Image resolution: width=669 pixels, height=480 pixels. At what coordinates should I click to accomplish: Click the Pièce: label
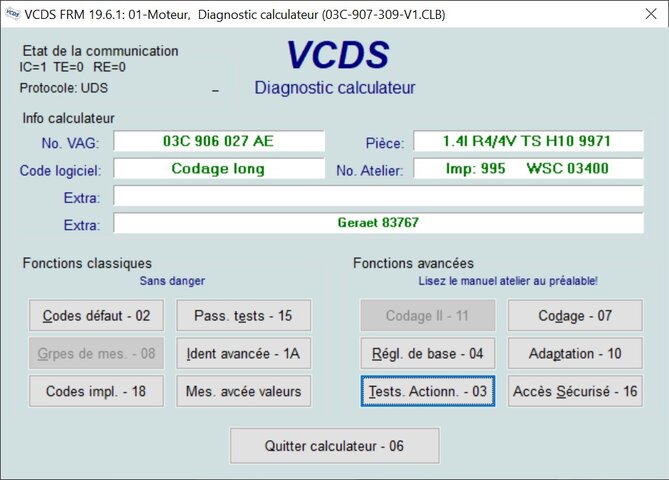click(385, 143)
